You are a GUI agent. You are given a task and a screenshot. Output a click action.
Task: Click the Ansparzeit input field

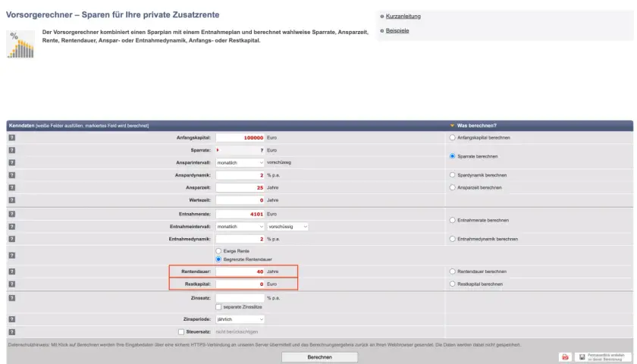tap(240, 188)
